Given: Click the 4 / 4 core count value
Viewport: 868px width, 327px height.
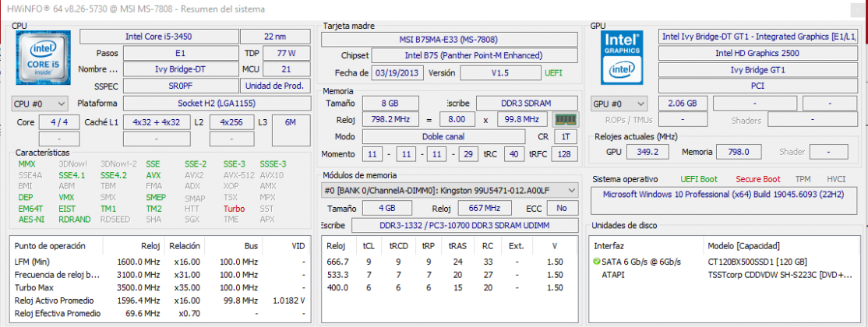Looking at the screenshot, I should [58, 122].
